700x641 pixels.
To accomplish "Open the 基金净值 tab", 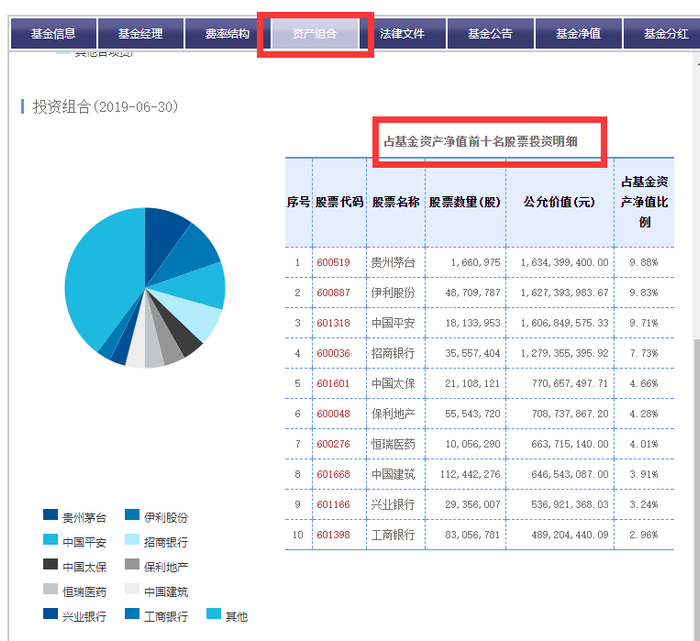I will (578, 33).
